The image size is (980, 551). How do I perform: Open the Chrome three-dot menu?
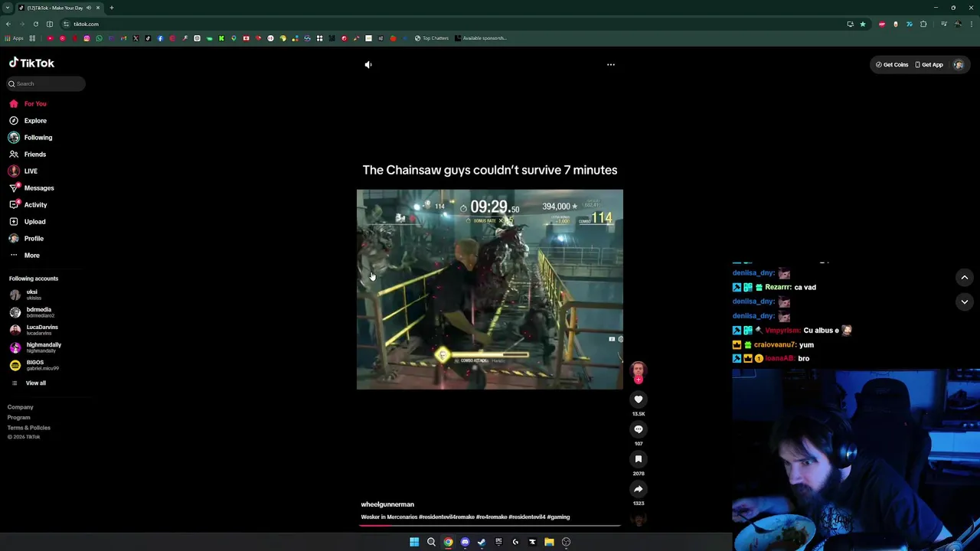tap(972, 24)
